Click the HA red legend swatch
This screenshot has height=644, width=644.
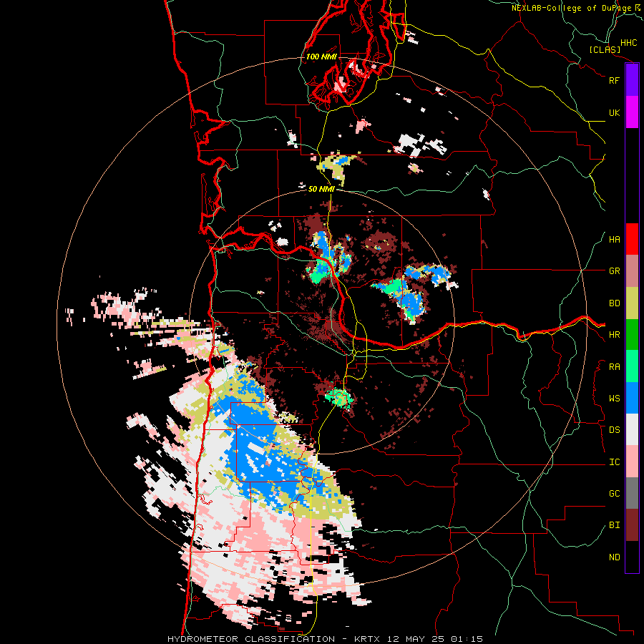click(632, 239)
